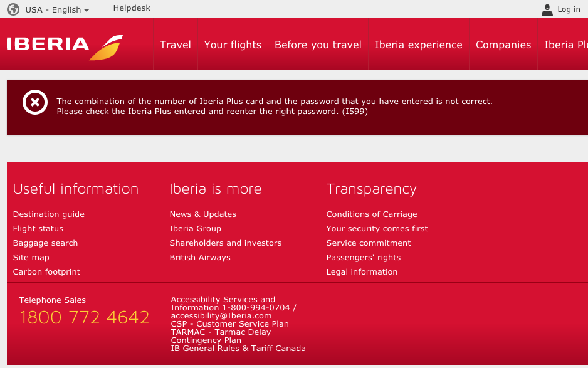
Task: Open Accessibility Services and Information link
Action: pos(233,308)
